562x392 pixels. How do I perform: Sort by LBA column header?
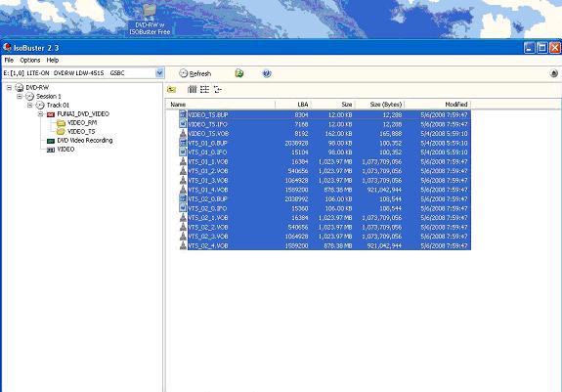293,105
